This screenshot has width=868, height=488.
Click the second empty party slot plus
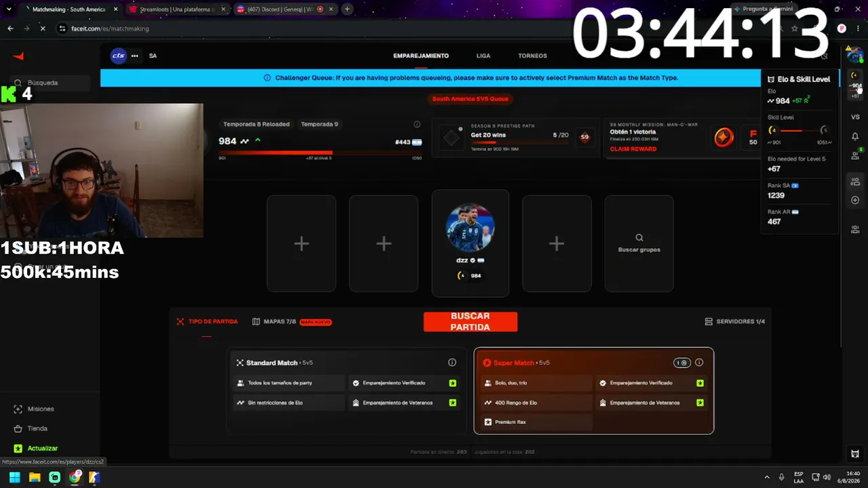[x=384, y=244]
